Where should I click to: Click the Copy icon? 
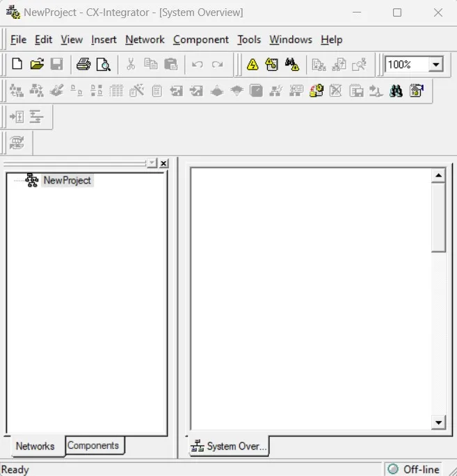(x=151, y=64)
